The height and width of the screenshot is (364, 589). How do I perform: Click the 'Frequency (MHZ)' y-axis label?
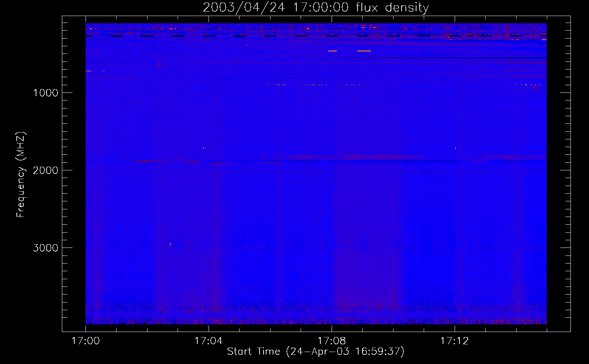[x=21, y=174]
